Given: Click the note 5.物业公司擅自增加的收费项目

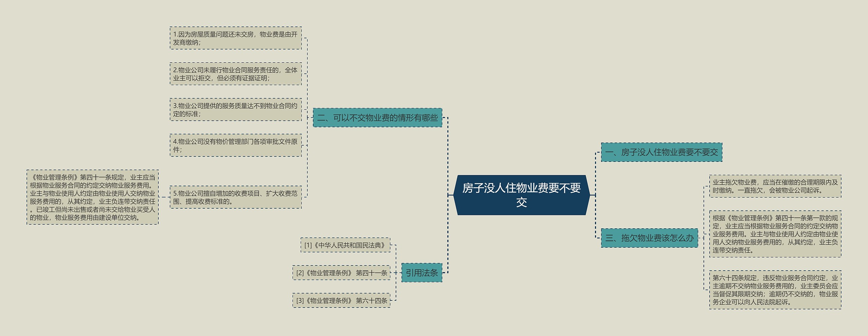Looking at the screenshot, I should tap(235, 197).
